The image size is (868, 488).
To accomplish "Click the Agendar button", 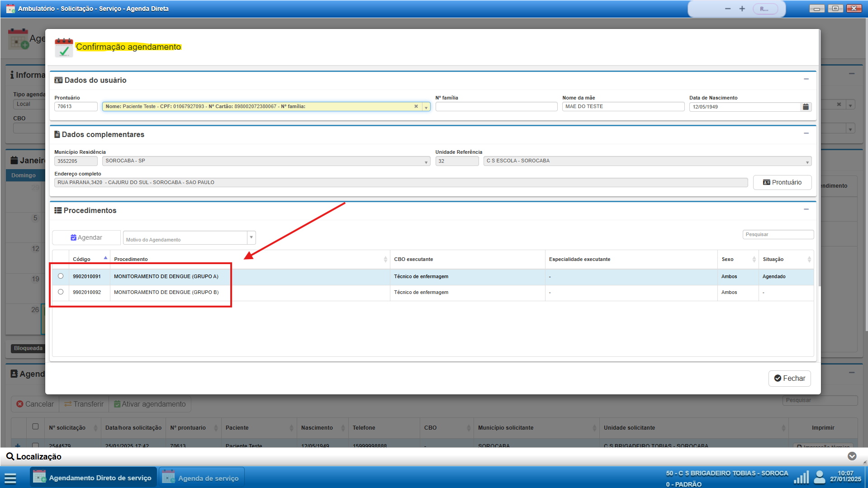I will 86,237.
